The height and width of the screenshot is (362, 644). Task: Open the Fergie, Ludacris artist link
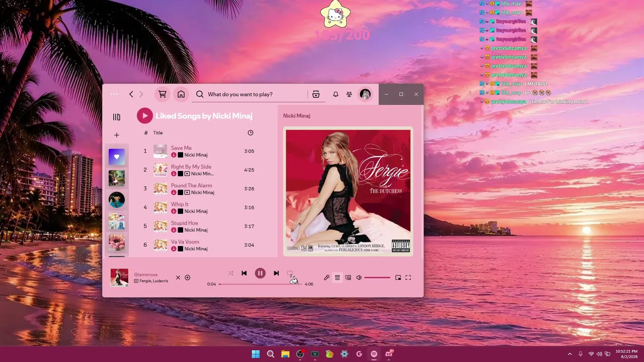[x=153, y=281]
